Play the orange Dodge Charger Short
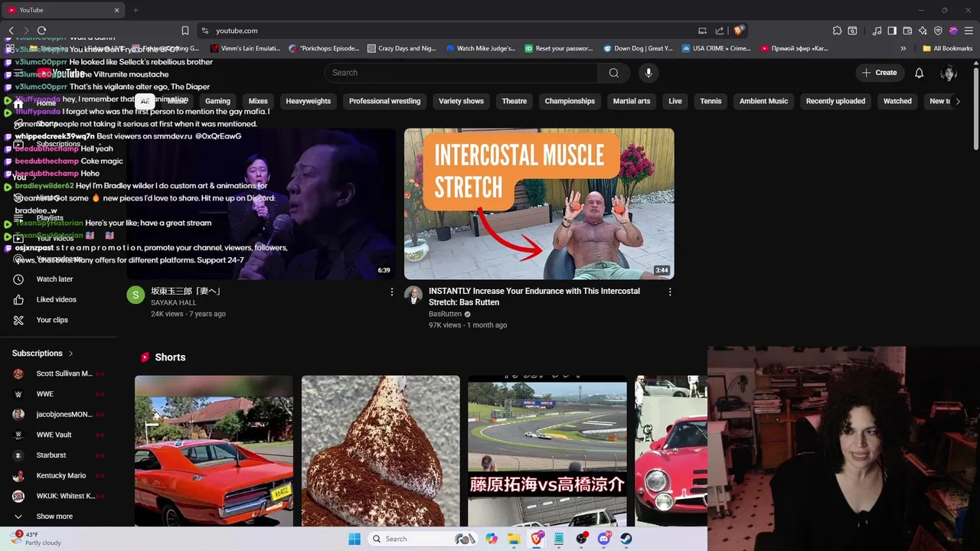The height and width of the screenshot is (551, 980). 214,451
